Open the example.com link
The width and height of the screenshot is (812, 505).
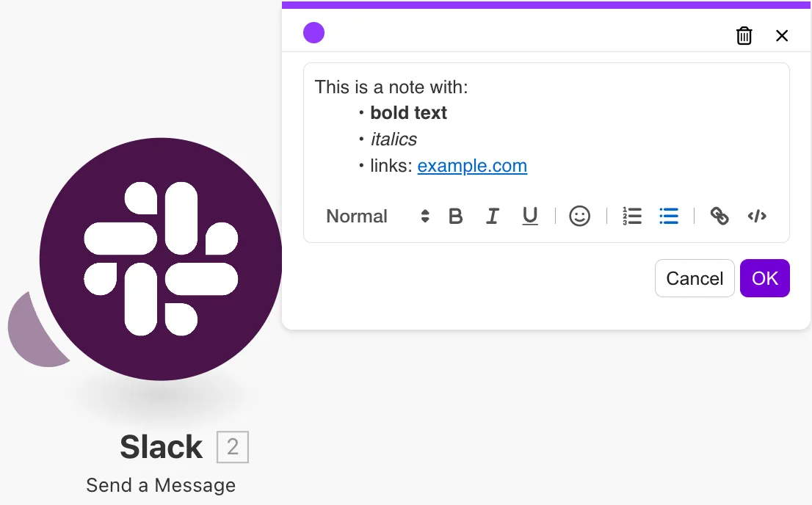point(472,166)
